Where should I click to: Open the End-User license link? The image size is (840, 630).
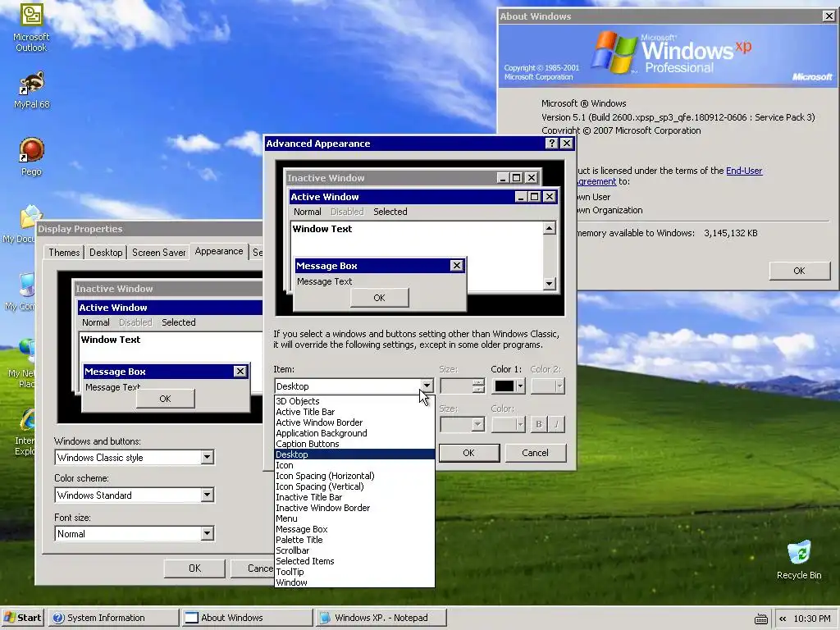coord(743,171)
